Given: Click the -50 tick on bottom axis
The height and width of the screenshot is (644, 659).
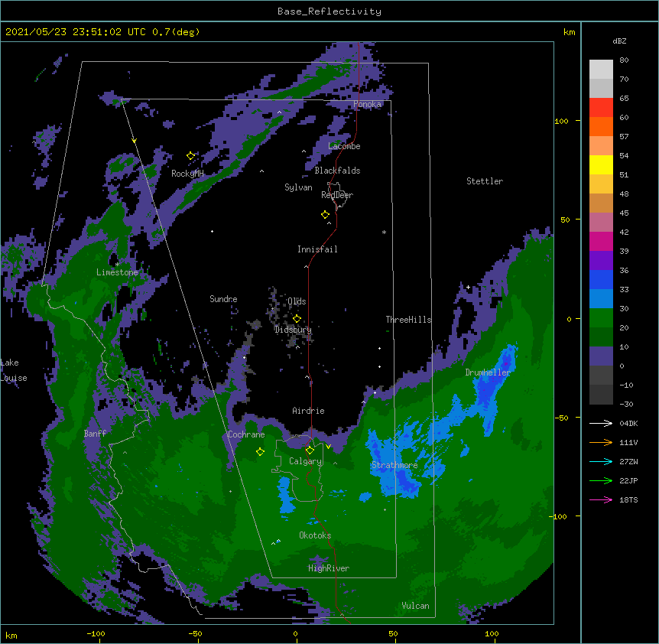Looking at the screenshot, I should click(195, 633).
